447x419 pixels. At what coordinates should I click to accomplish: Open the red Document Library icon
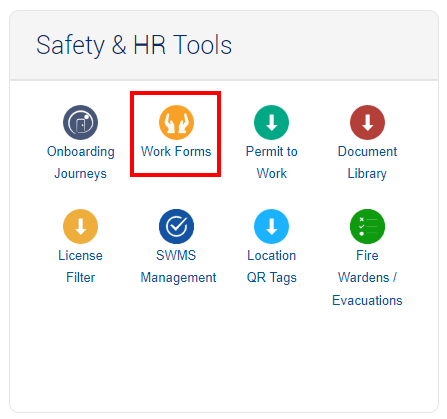click(x=367, y=122)
